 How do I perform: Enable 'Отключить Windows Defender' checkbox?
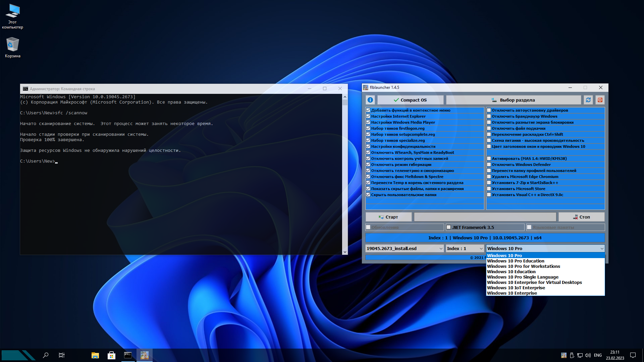(x=489, y=165)
